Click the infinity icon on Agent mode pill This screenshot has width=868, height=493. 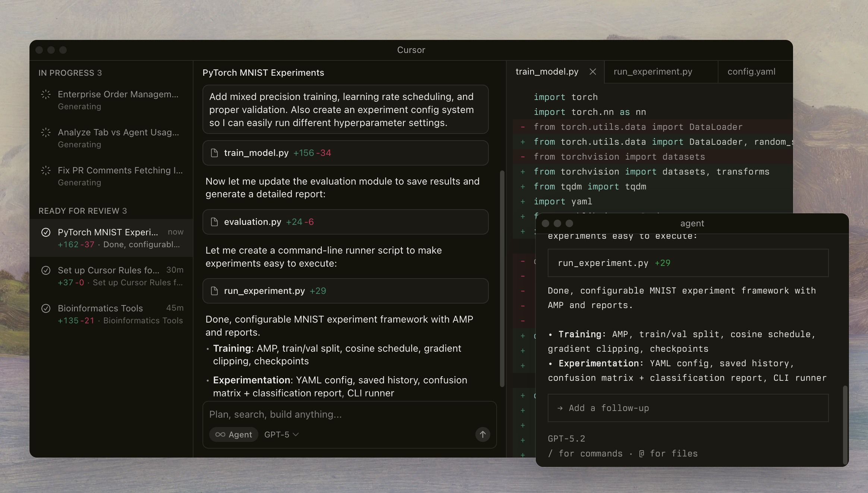[x=220, y=434]
